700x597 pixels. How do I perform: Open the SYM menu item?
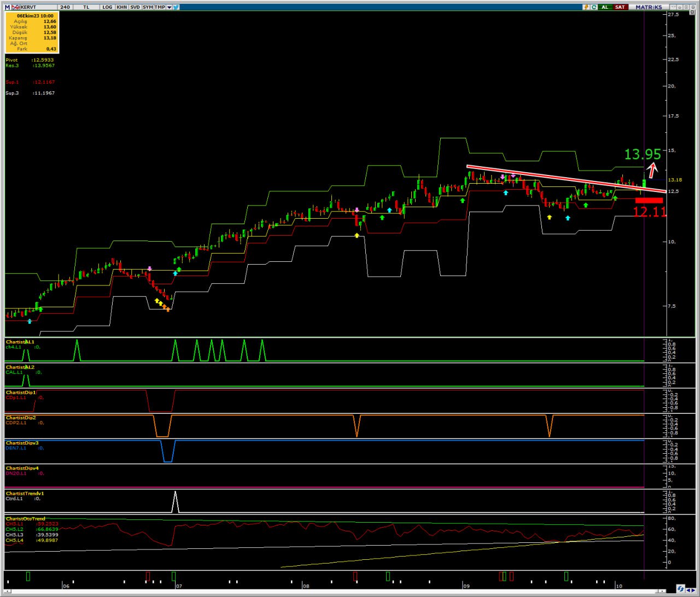tap(148, 7)
